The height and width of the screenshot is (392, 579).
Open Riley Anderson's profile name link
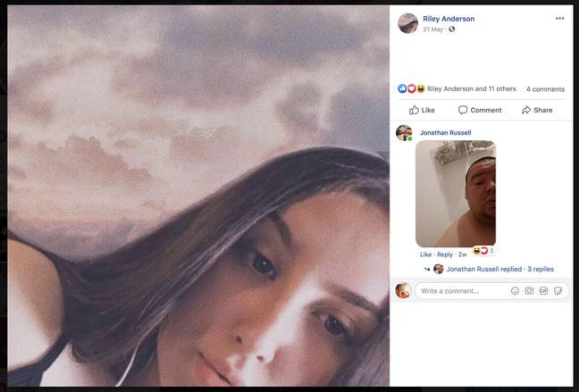pyautogui.click(x=449, y=19)
